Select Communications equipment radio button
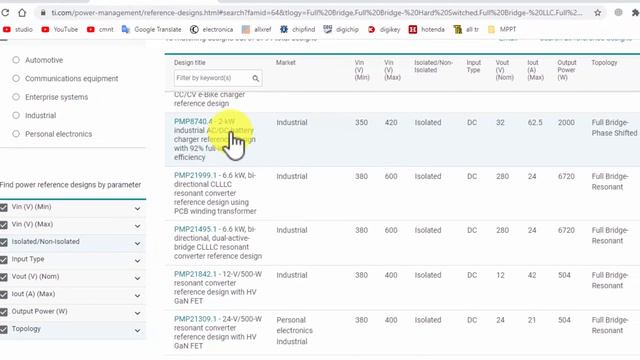Image resolution: width=640 pixels, height=360 pixels. (16, 78)
